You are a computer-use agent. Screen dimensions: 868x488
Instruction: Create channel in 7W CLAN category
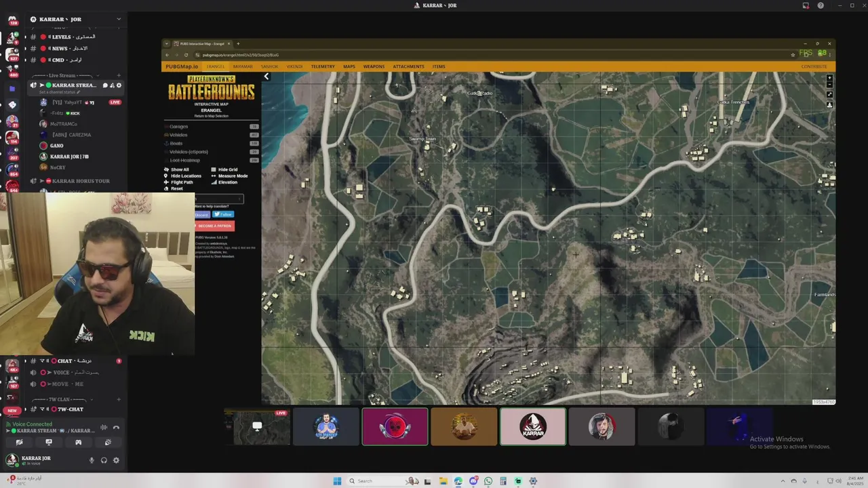pos(119,399)
